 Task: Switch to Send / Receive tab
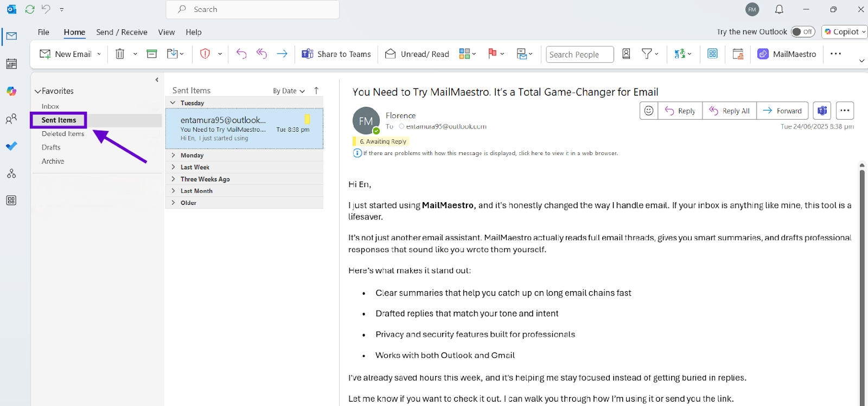point(122,32)
